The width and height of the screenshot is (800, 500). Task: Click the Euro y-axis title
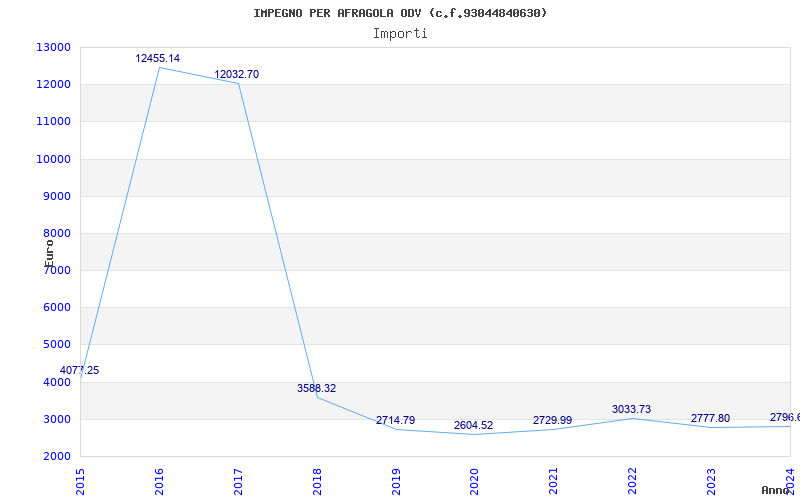[x=49, y=253]
